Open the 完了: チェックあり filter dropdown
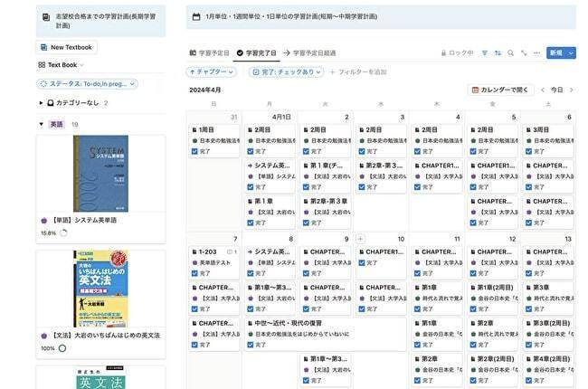Viewport: 588px width, 389px height. (x=286, y=71)
